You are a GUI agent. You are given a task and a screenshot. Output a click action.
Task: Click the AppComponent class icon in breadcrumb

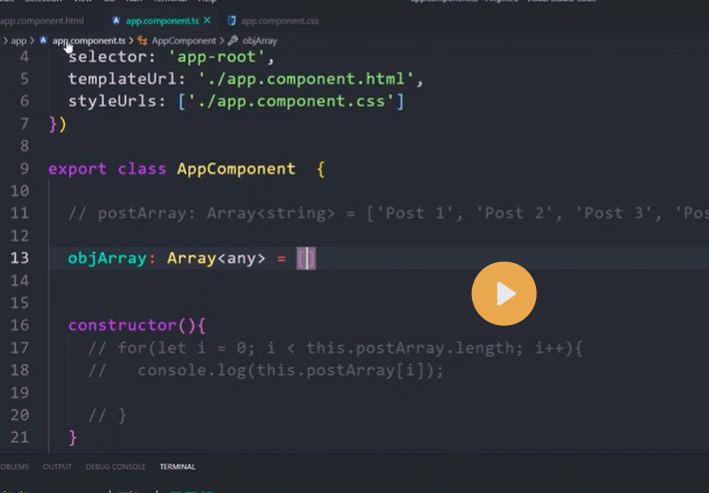pyautogui.click(x=142, y=41)
